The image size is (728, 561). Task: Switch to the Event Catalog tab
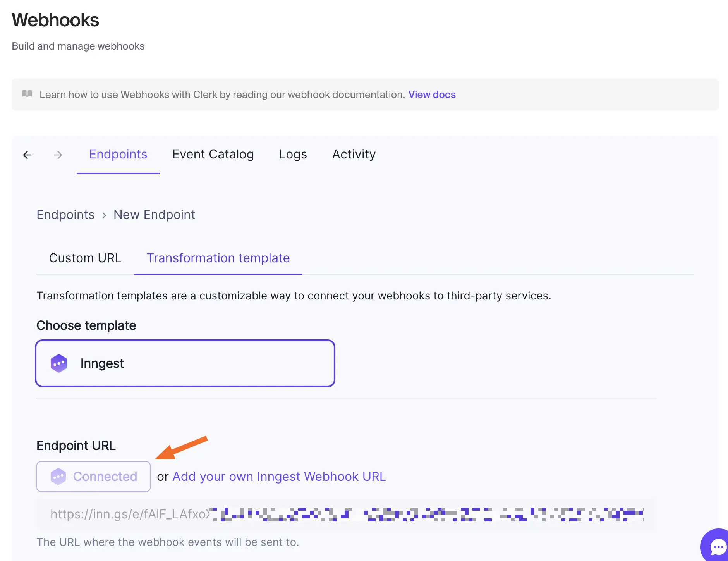213,154
